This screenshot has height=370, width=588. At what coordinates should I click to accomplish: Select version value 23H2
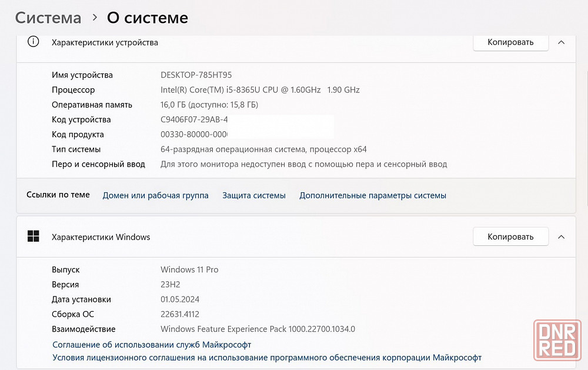[171, 285]
